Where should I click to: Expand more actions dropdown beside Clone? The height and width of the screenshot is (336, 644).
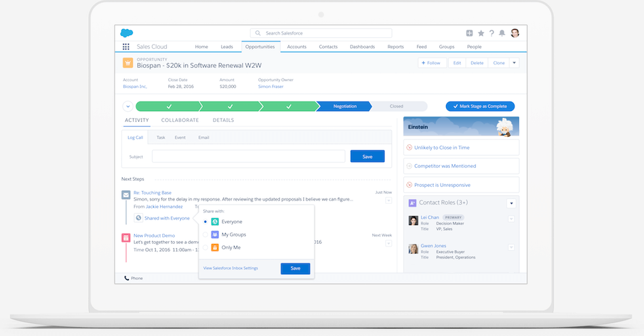point(514,63)
